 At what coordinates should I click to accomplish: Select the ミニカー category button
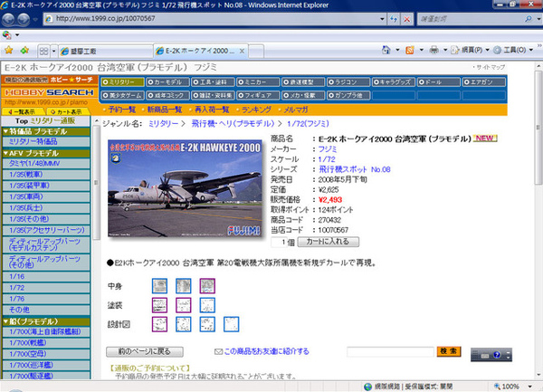(x=258, y=82)
